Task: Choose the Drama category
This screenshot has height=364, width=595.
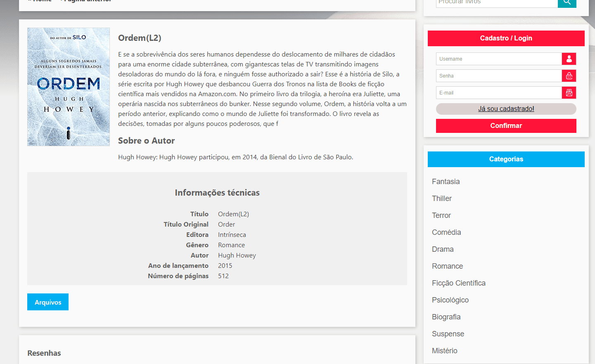Action: pyautogui.click(x=443, y=249)
